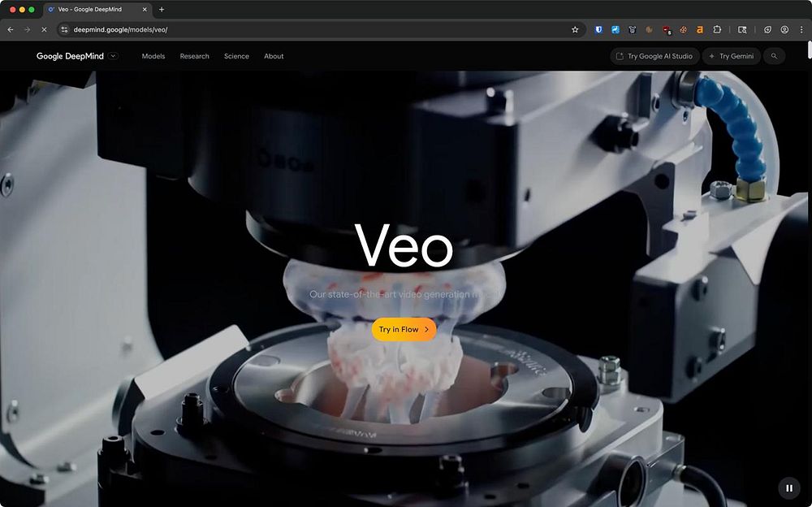Open site information icon in address bar
Screen dimensions: 812x507
pyautogui.click(x=64, y=29)
